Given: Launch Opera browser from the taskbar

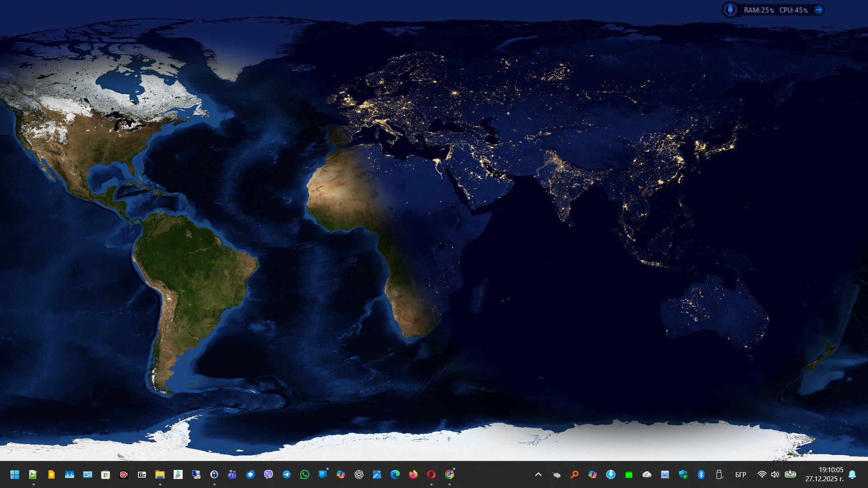Looking at the screenshot, I should click(431, 474).
